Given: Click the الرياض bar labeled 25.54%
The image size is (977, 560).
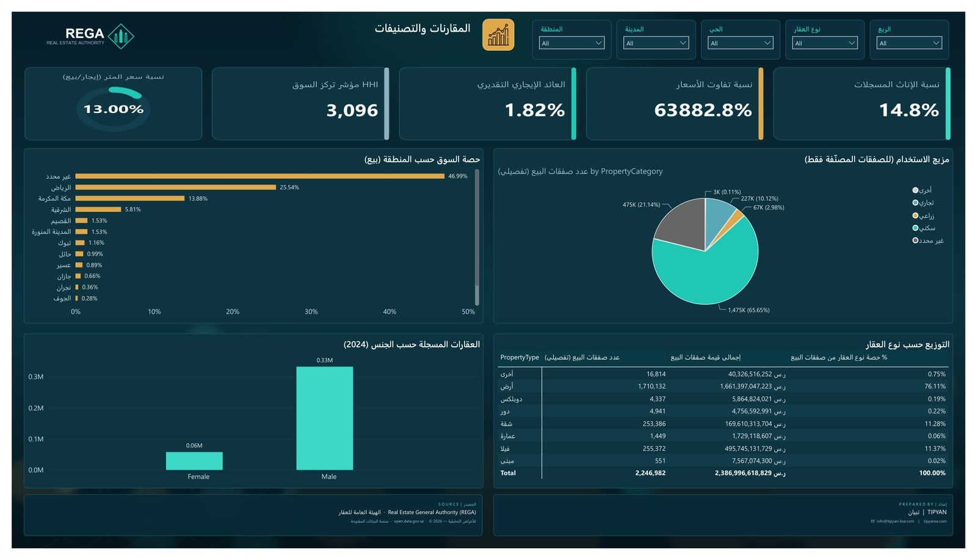Looking at the screenshot, I should (176, 187).
